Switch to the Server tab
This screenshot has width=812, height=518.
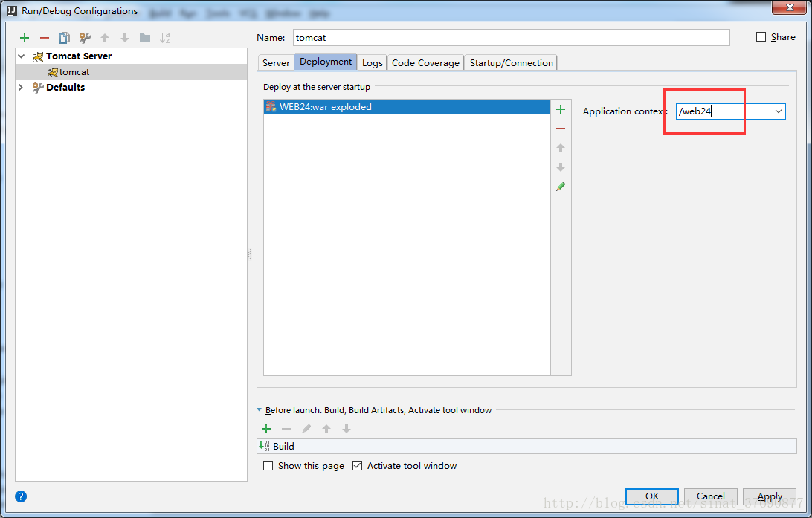tap(276, 62)
